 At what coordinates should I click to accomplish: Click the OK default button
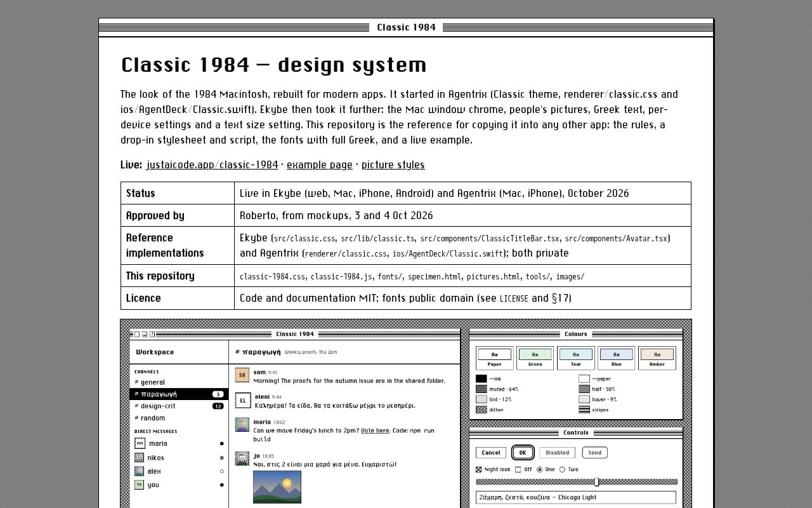(x=523, y=453)
